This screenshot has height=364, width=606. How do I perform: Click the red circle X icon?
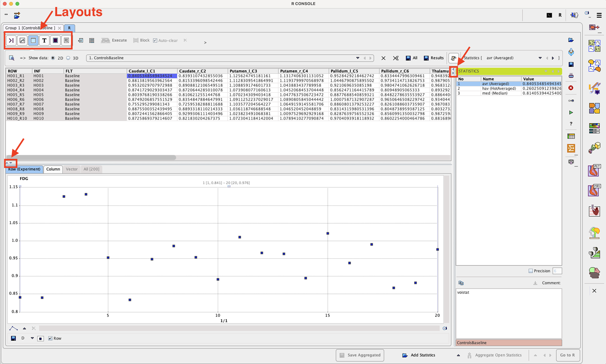point(571,88)
